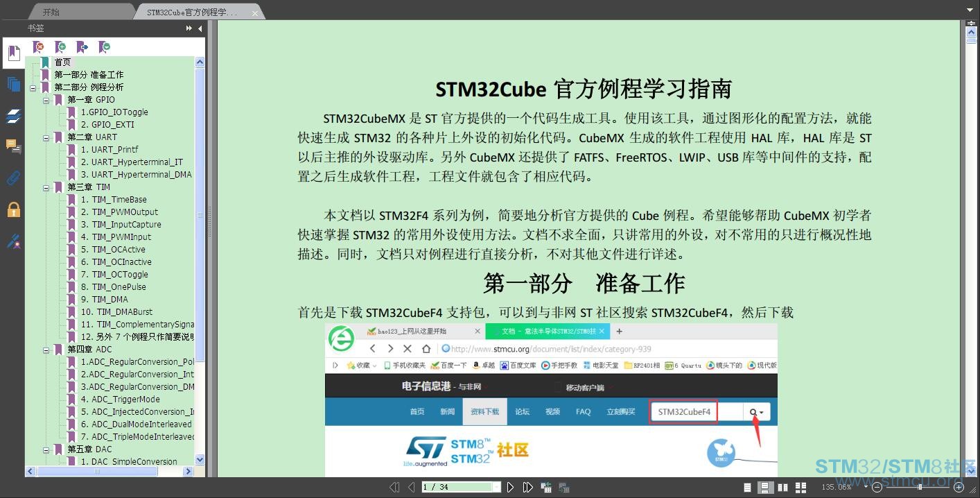Open the 4. ADC_TriggerMode bookmark
980x498 pixels.
click(x=120, y=400)
